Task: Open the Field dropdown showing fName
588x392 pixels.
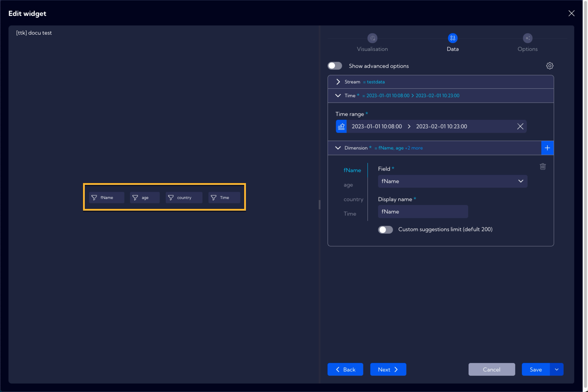Action: point(452,181)
